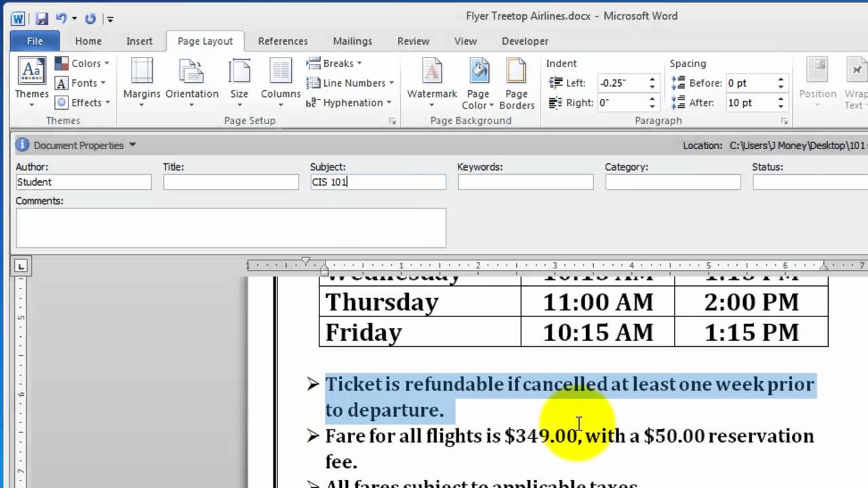Click the Status field
Image resolution: width=868 pixels, height=488 pixels.
coord(810,182)
